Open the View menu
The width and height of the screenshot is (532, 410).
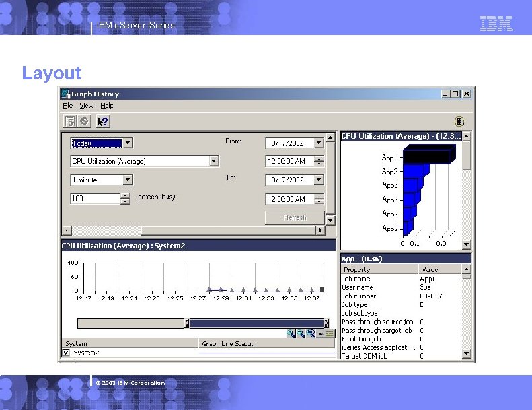coord(87,106)
